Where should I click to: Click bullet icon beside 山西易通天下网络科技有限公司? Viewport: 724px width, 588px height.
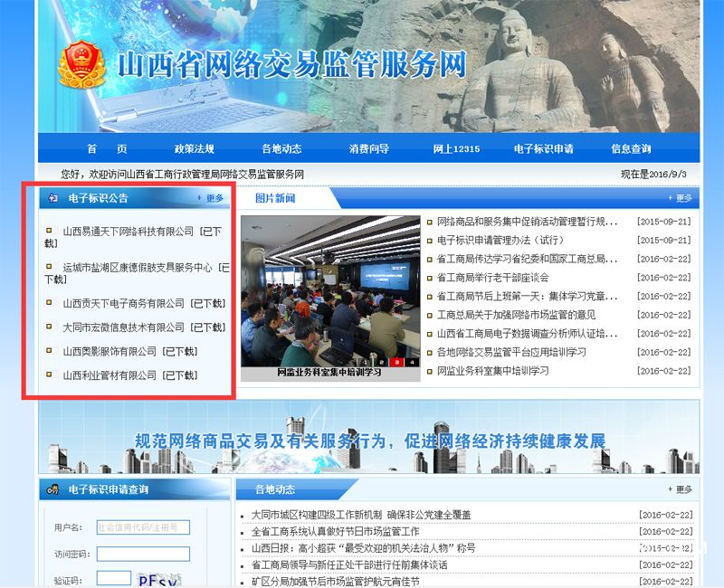(x=50, y=232)
